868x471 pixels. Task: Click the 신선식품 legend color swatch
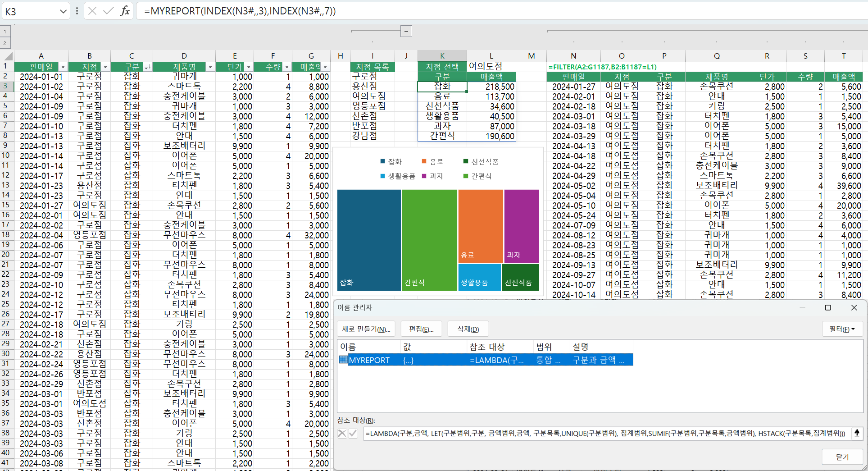pos(466,161)
